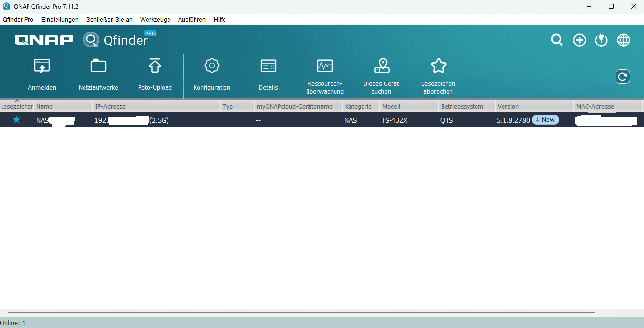Click Dieses Gerät suchen locate icon
Viewport: 644px width, 328px height.
381,66
